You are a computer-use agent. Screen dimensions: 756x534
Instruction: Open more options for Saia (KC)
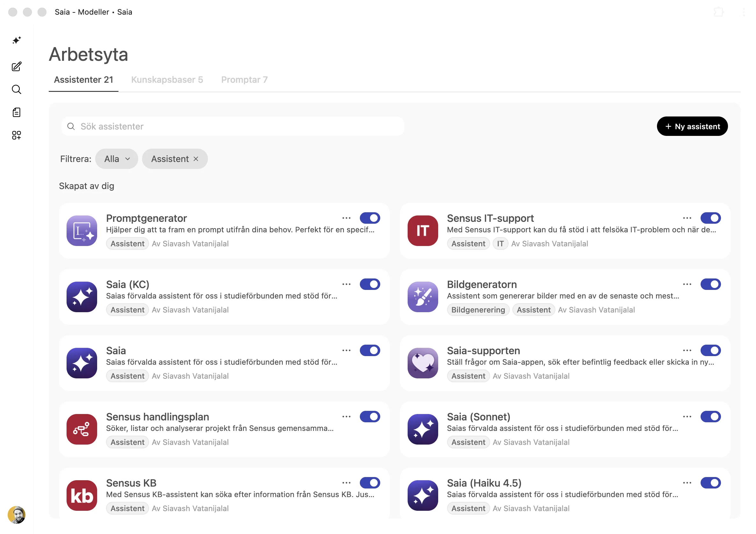pyautogui.click(x=346, y=284)
